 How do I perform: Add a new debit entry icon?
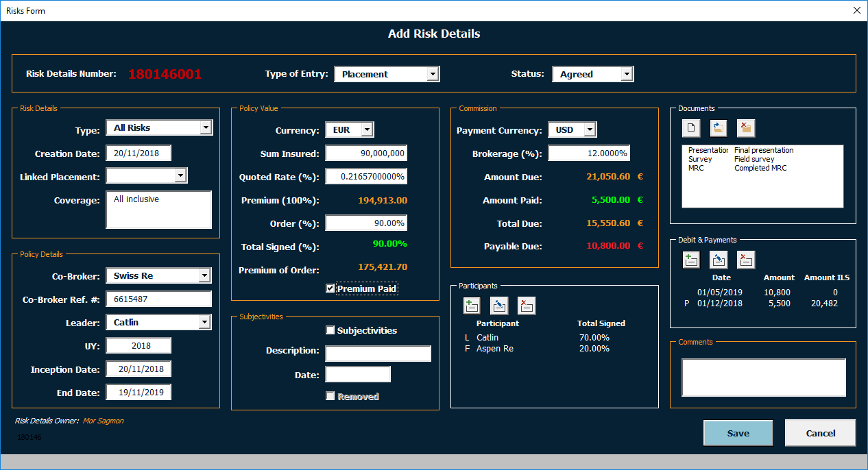click(691, 260)
